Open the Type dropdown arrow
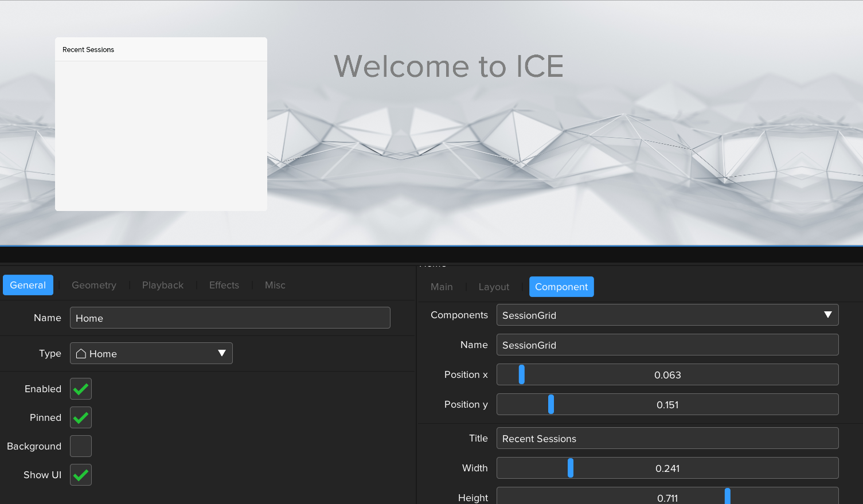 (x=221, y=353)
